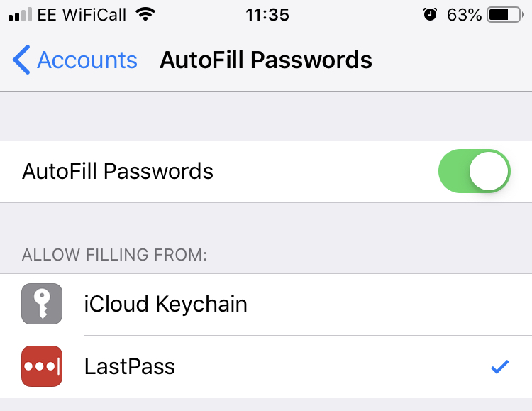Tap the AutoFill Passwords row label
This screenshot has height=411, width=532.
(x=118, y=171)
